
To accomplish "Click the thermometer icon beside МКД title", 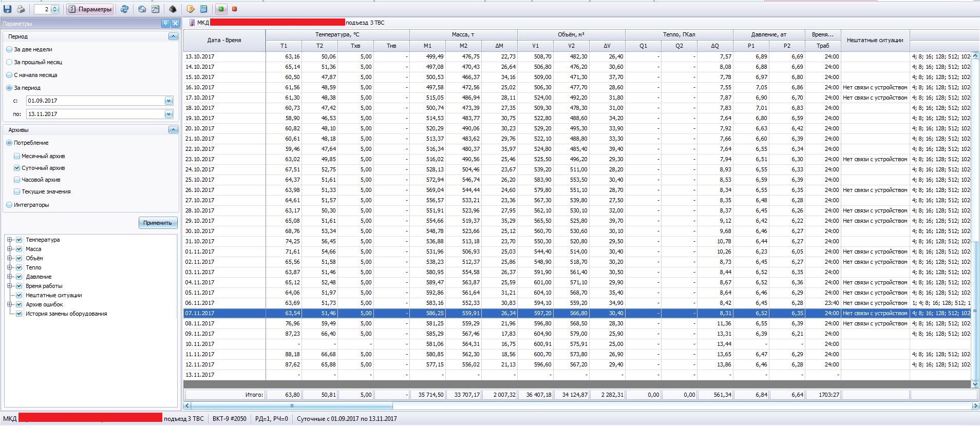I will click(192, 23).
